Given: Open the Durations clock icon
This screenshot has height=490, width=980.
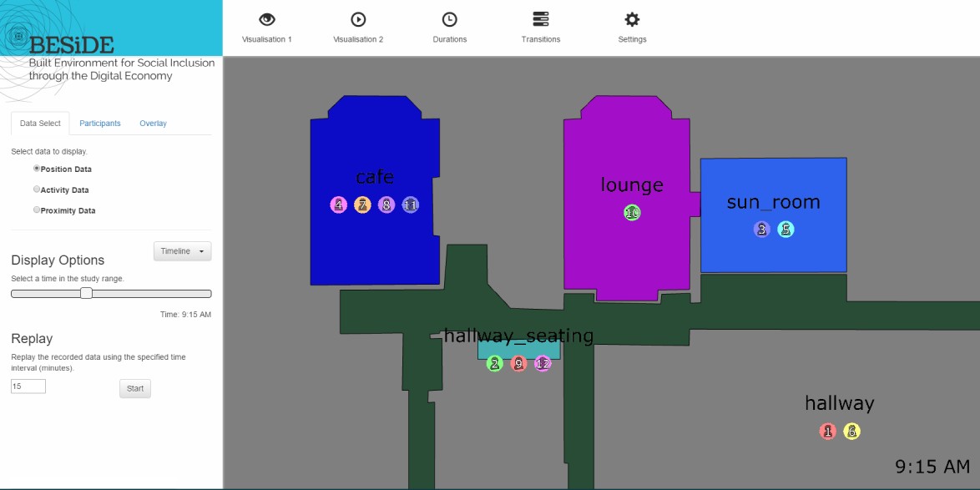Looking at the screenshot, I should coord(449,19).
